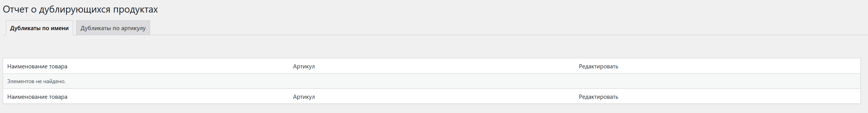Select the bottom "Артикул" footer label
868x113 pixels.
304,97
